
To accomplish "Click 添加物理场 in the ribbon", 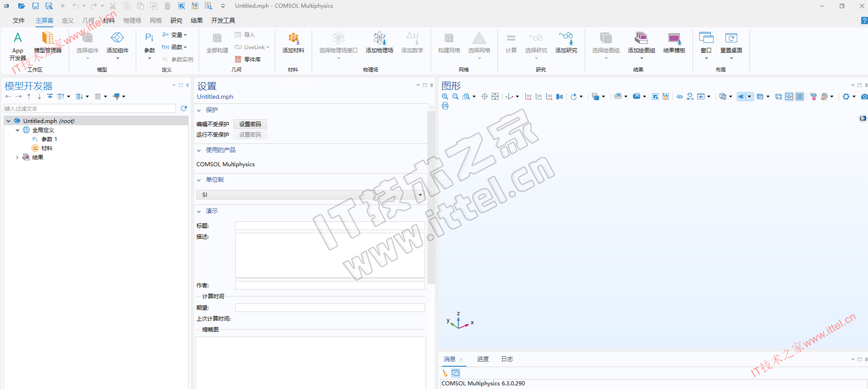I will tap(380, 43).
